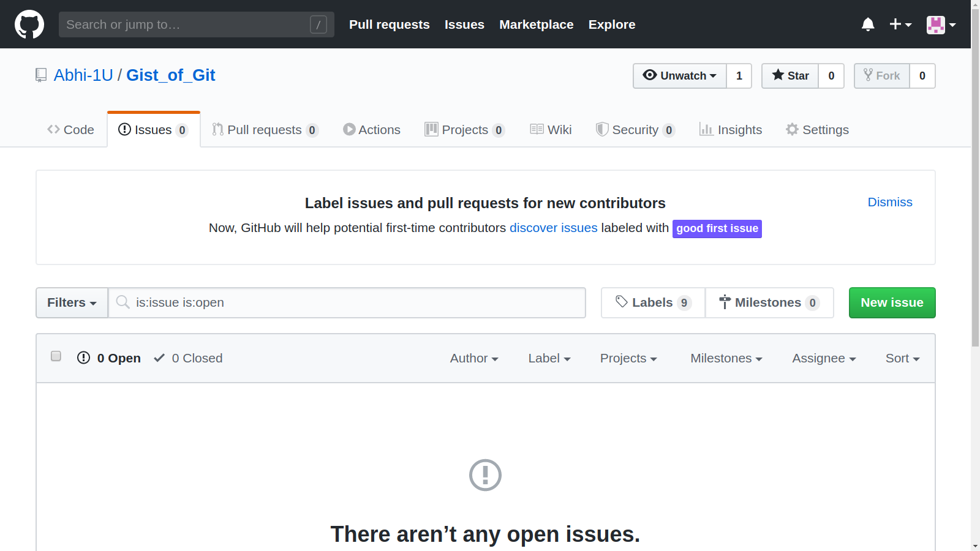The height and width of the screenshot is (551, 980).
Task: Open the Projects tab
Action: click(x=465, y=130)
